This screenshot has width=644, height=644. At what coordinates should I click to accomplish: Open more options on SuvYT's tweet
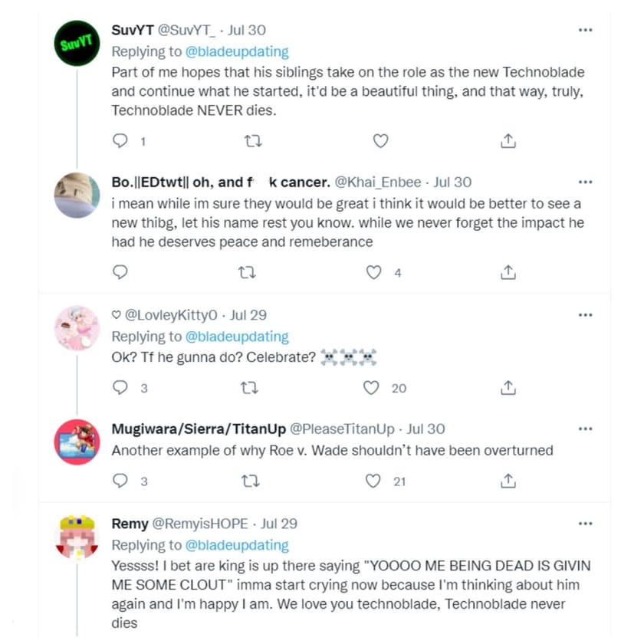coord(585,30)
